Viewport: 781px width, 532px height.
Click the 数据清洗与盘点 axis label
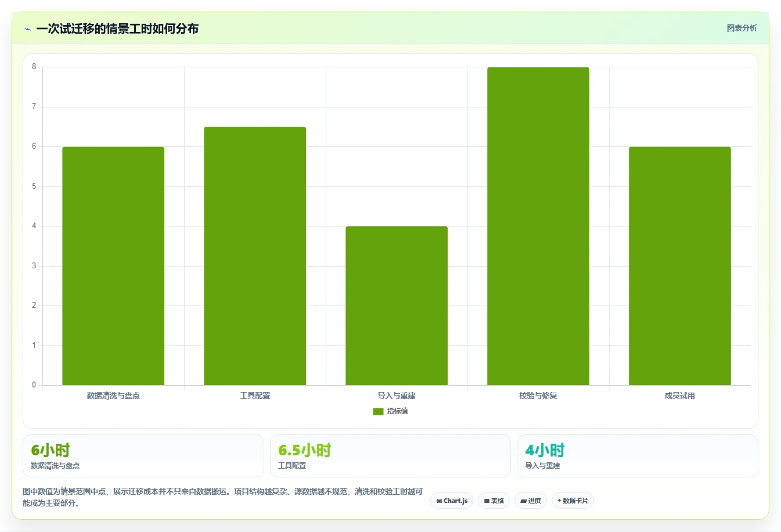113,396
